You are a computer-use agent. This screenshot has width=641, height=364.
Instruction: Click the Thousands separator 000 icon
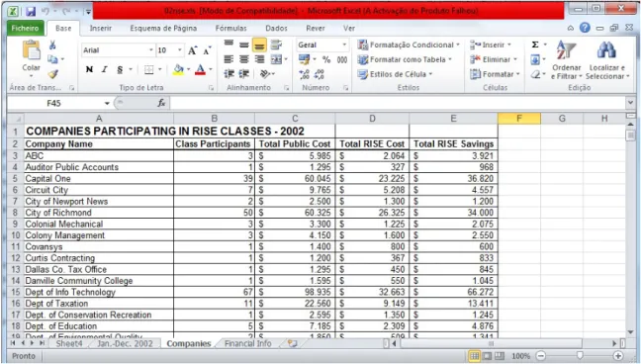342,59
